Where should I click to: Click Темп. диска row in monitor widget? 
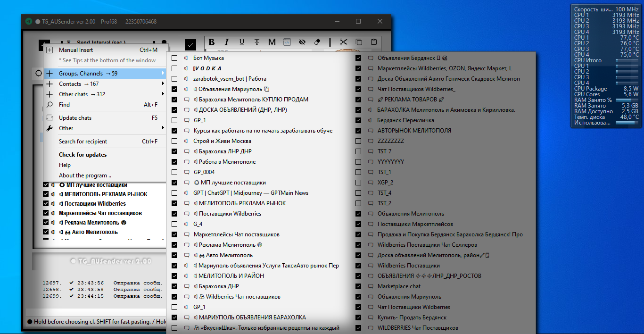606,117
